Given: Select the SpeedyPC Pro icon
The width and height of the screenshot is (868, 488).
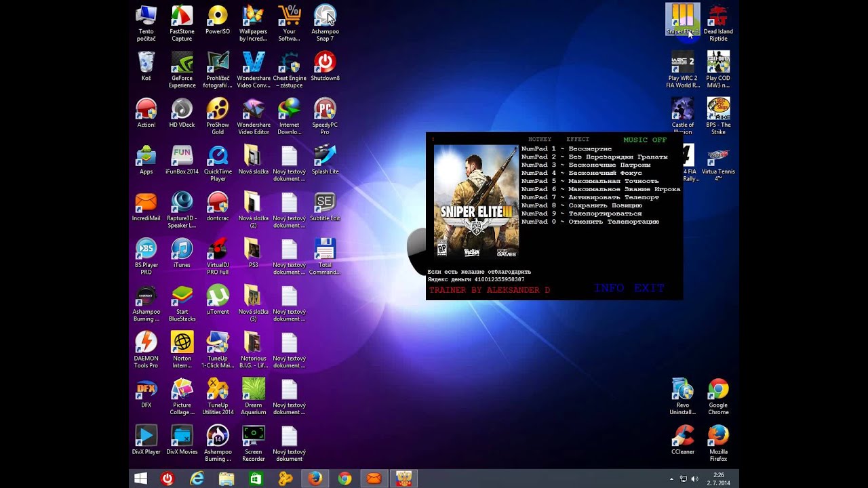Looking at the screenshot, I should pos(325,116).
